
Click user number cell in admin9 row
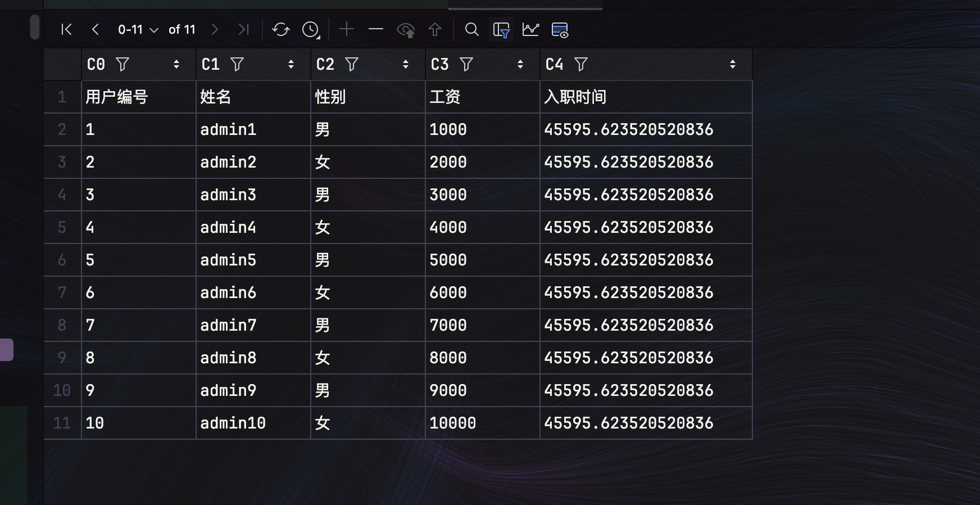click(x=139, y=390)
